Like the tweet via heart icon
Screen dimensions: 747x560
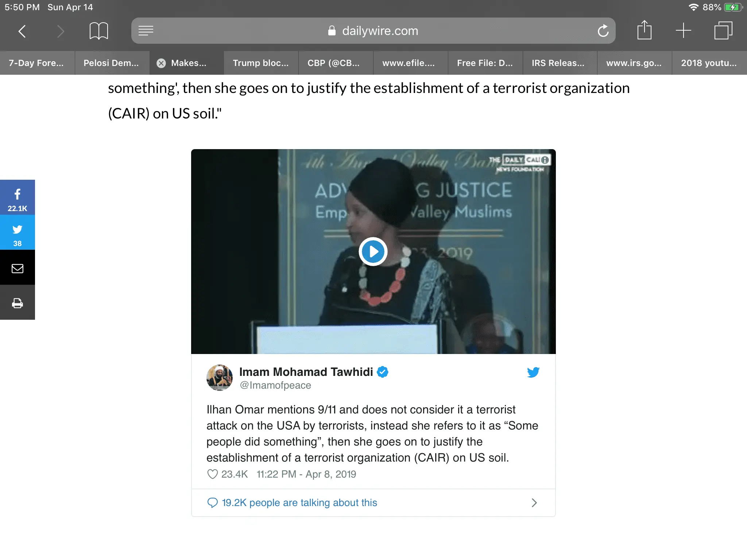coord(212,474)
